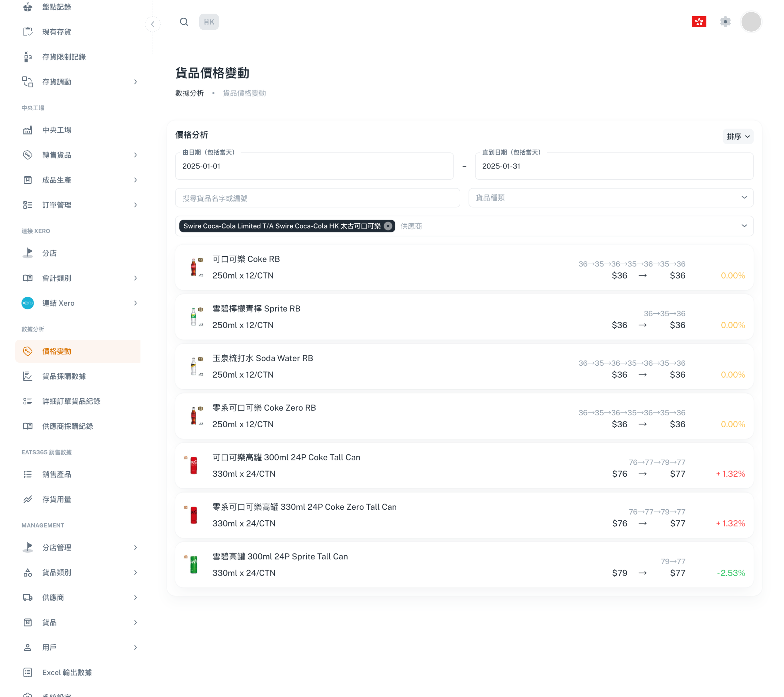The width and height of the screenshot is (784, 697).
Task: Click the 供應商 truck icon
Action: tap(27, 598)
